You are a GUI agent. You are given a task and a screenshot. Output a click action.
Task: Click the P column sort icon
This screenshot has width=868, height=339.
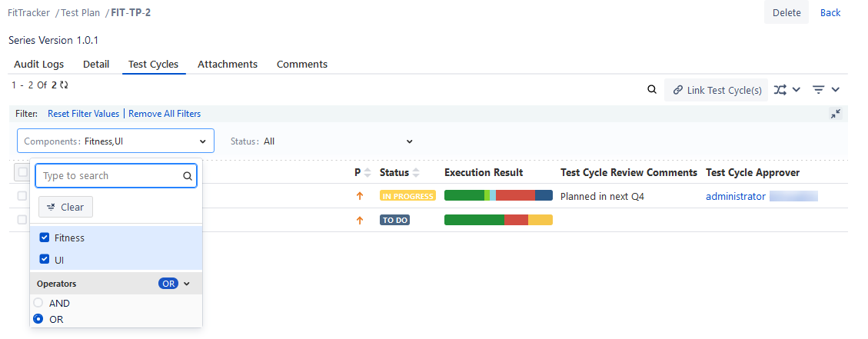click(367, 173)
